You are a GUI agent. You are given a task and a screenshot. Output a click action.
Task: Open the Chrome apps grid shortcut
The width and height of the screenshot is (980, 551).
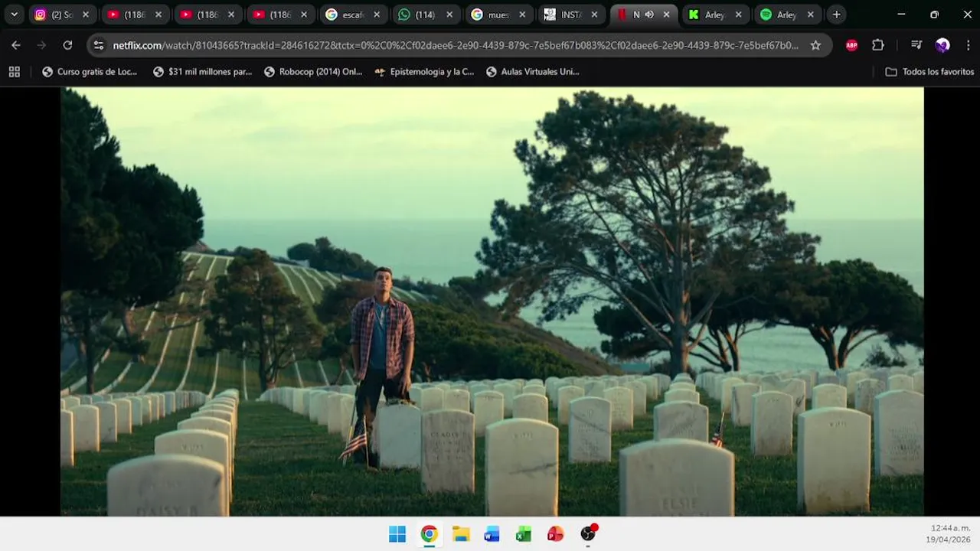point(14,72)
